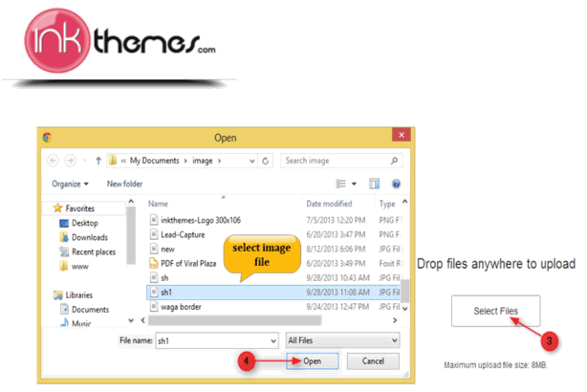
Task: Click into the Search image field
Action: [x=335, y=161]
